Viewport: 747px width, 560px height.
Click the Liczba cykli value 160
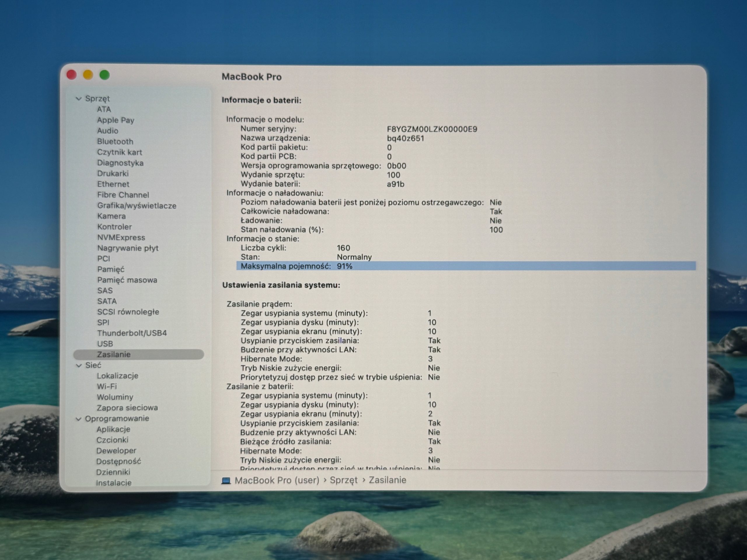point(343,248)
